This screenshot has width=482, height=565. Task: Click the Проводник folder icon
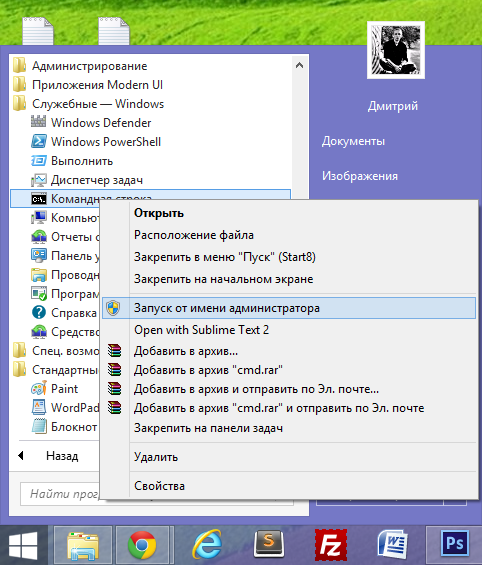(x=39, y=275)
